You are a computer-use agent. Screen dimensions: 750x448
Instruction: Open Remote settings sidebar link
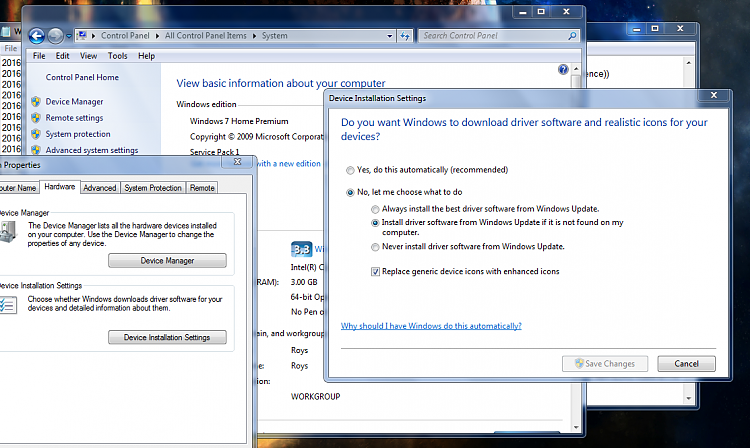(x=74, y=118)
